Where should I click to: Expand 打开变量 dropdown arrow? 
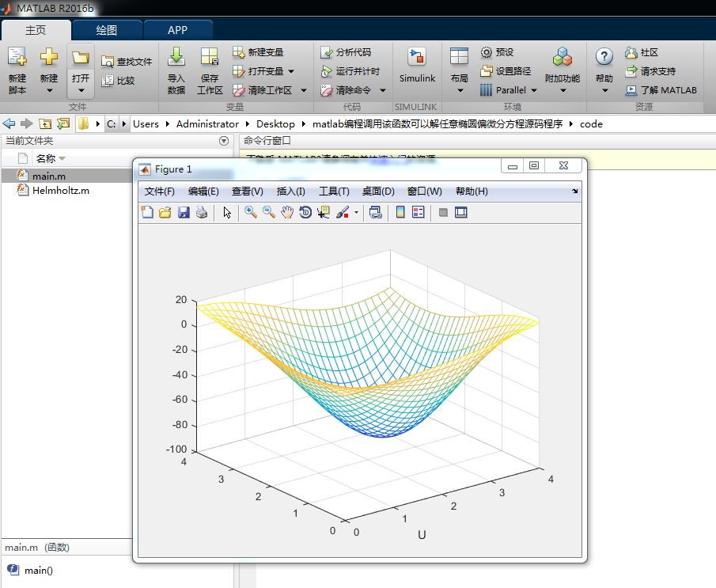click(x=291, y=71)
